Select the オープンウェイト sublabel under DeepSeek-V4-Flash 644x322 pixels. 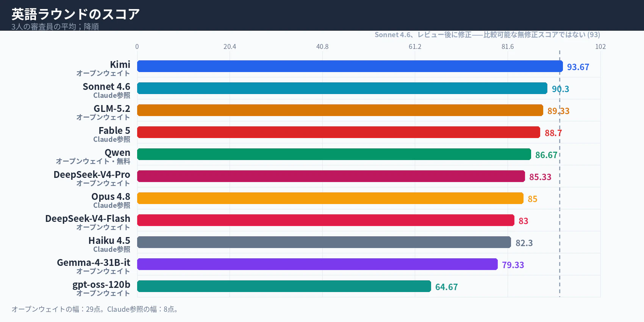[x=103, y=227]
